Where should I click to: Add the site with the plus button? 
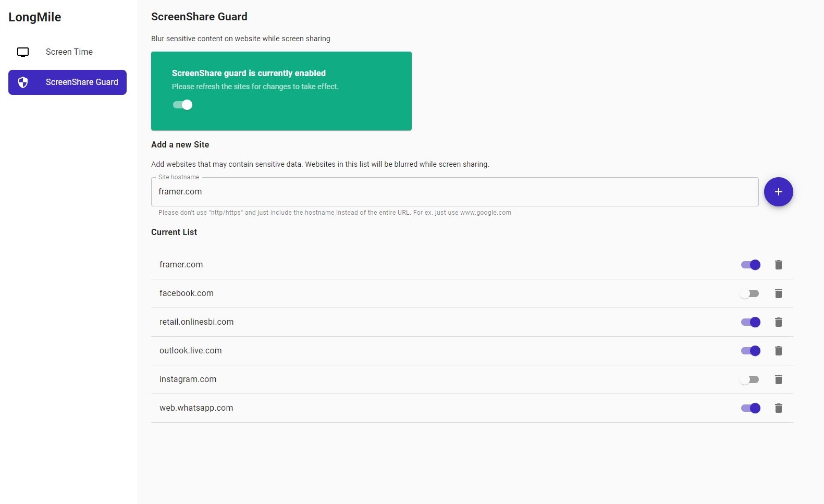pos(779,192)
